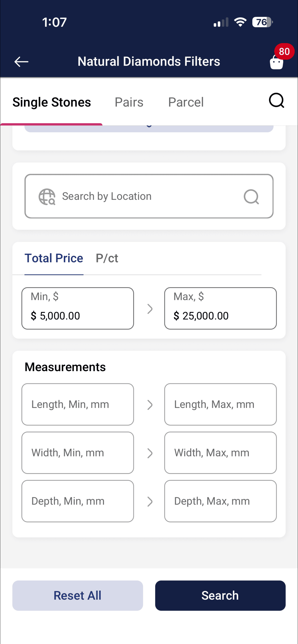The width and height of the screenshot is (298, 644).
Task: Tap the back arrow icon
Action: (21, 62)
